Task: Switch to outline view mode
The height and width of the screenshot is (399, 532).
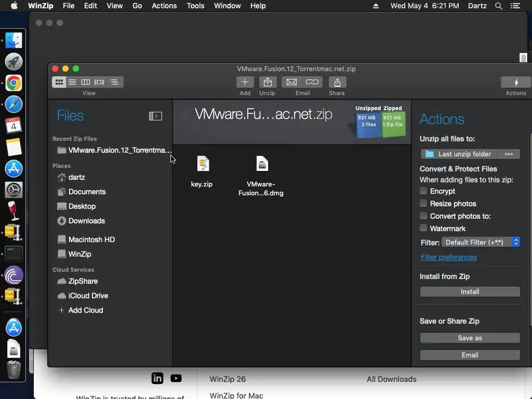Action: (x=114, y=82)
